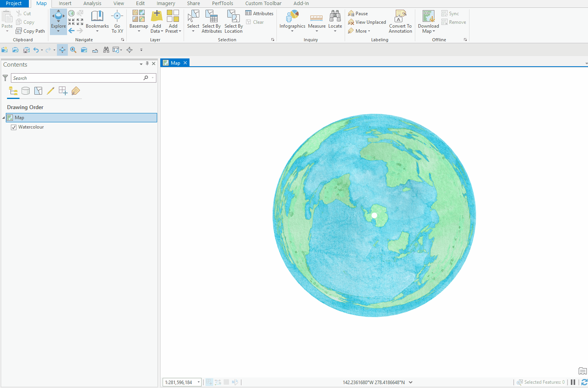588x388 pixels.
Task: Uncheck the Watercolour layer checkbox
Action: [x=14, y=127]
